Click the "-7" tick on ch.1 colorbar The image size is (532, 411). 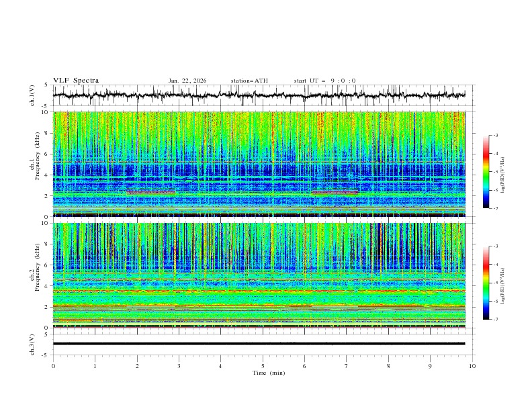click(x=495, y=209)
